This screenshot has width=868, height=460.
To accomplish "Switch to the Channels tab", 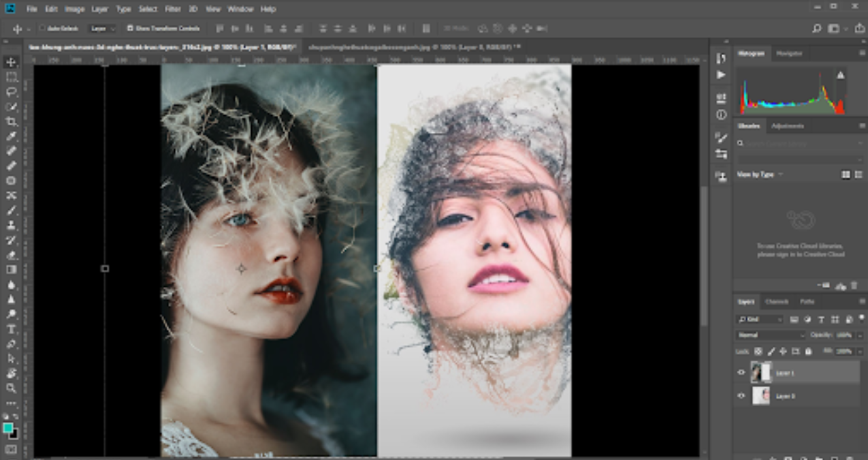I will tap(777, 302).
